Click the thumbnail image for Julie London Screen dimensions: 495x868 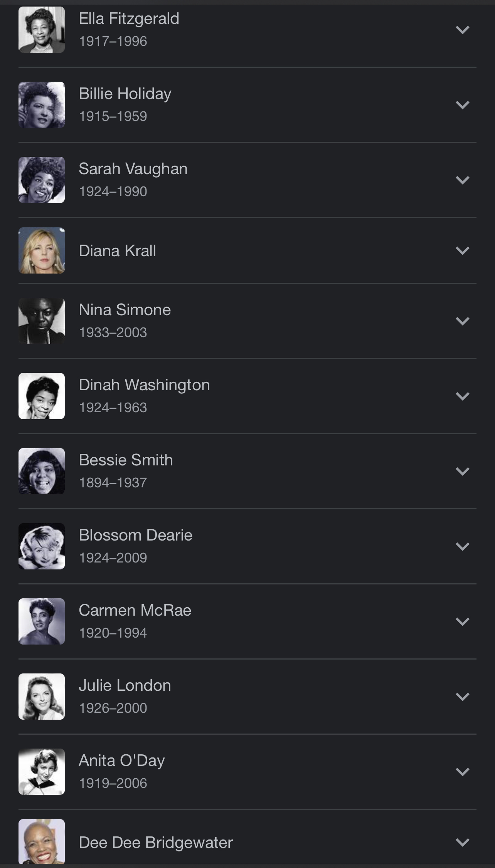tap(42, 697)
